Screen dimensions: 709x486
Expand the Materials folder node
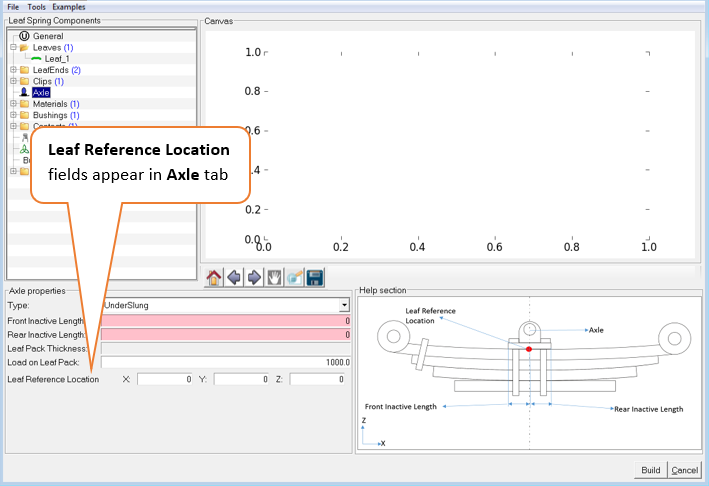(x=13, y=104)
